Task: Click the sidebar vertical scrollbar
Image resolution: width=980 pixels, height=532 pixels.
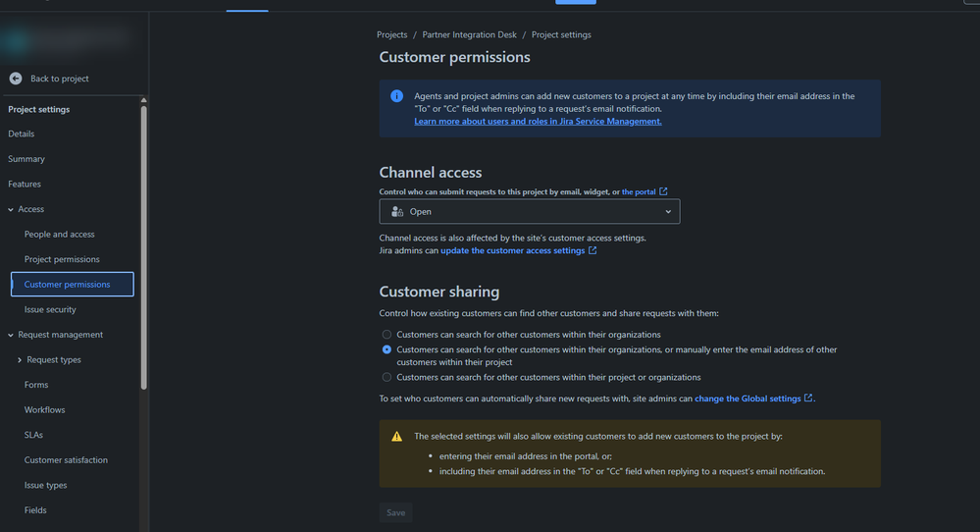Action: pos(144,245)
